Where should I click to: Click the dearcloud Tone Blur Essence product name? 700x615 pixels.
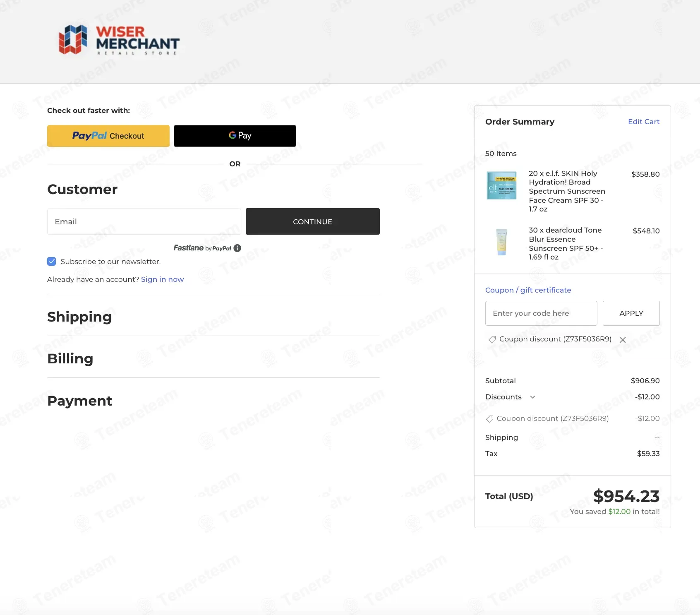tap(566, 244)
